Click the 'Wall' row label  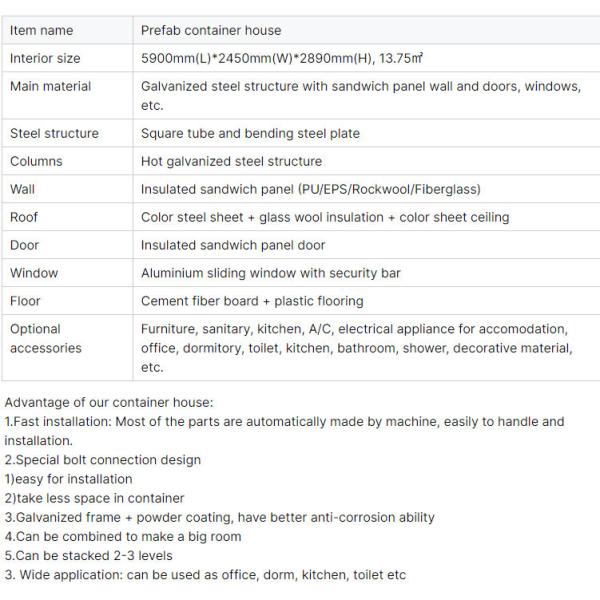point(23,189)
